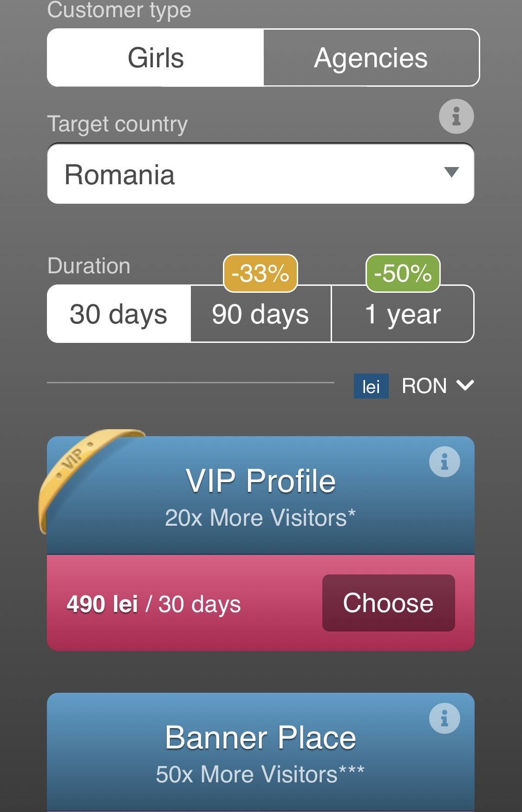Click the Banner Place card title
Screen dimensions: 522x812
tap(261, 737)
